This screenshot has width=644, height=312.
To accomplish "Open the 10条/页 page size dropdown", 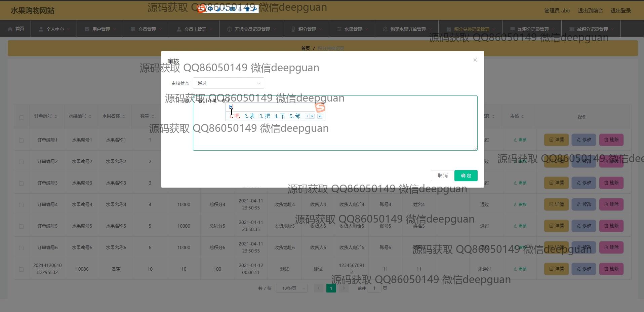I will (291, 288).
